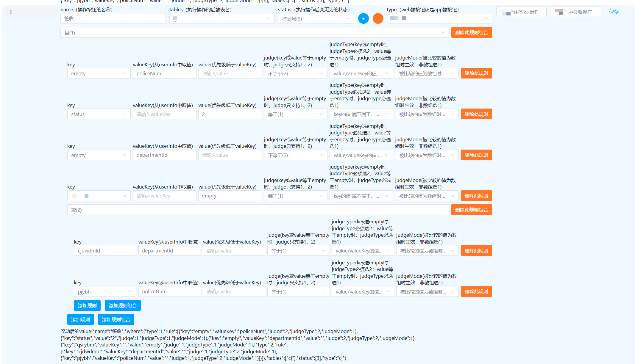This screenshot has height=364, width=635.
Task: Click the name field containing 签收
Action: pos(113,18)
